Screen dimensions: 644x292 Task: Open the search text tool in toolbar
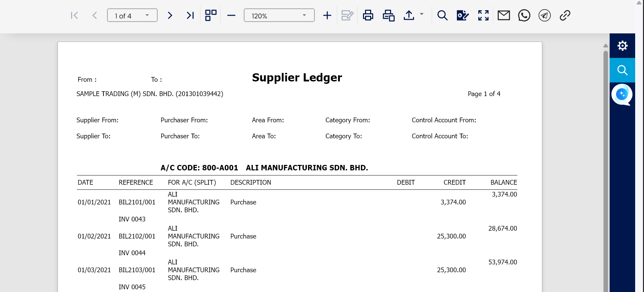pyautogui.click(x=442, y=15)
